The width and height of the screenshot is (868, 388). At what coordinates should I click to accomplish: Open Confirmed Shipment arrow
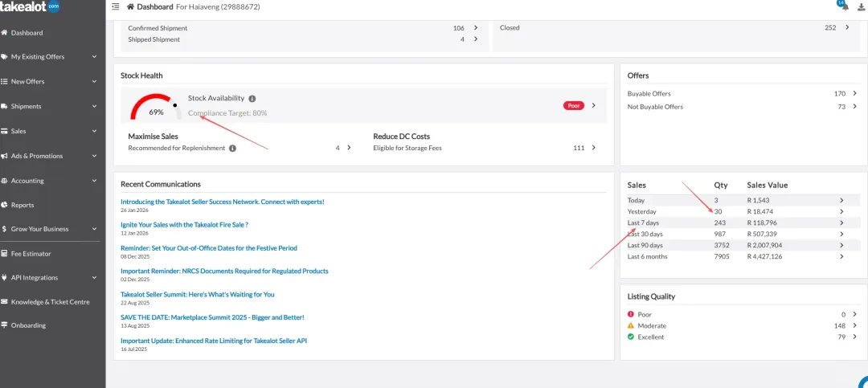[476, 27]
